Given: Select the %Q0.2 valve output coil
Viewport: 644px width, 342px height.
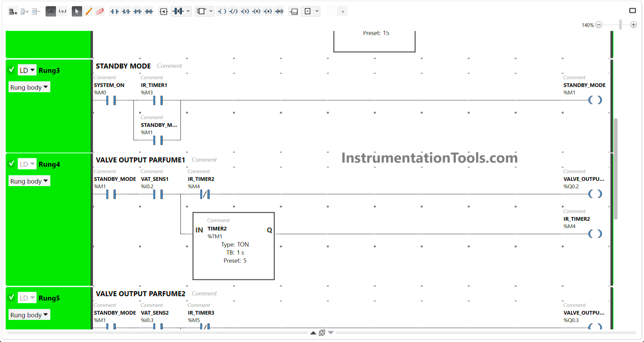Looking at the screenshot, I should pyautogui.click(x=595, y=194).
